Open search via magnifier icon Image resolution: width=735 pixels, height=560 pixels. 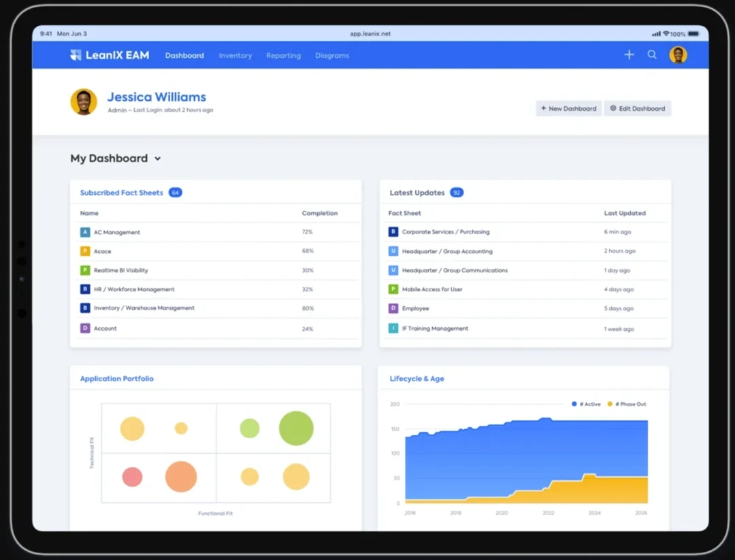pyautogui.click(x=652, y=55)
